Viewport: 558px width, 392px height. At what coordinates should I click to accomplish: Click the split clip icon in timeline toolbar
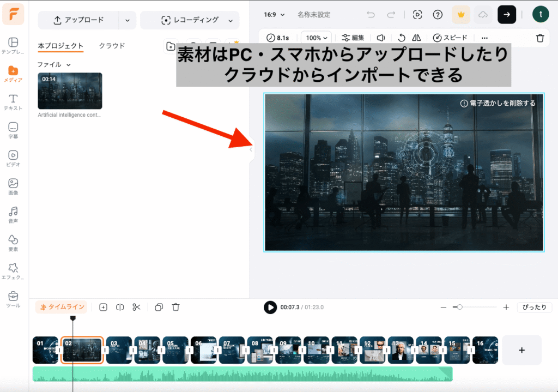(x=120, y=307)
